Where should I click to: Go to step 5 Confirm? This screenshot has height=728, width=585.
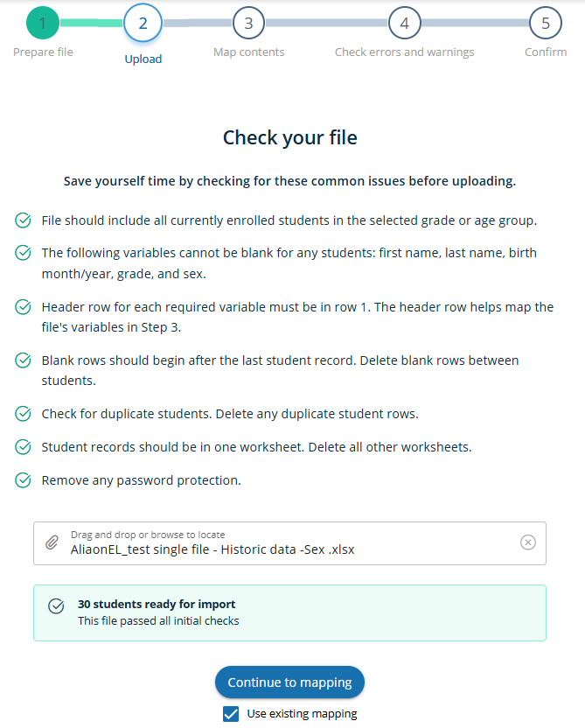[x=545, y=24]
